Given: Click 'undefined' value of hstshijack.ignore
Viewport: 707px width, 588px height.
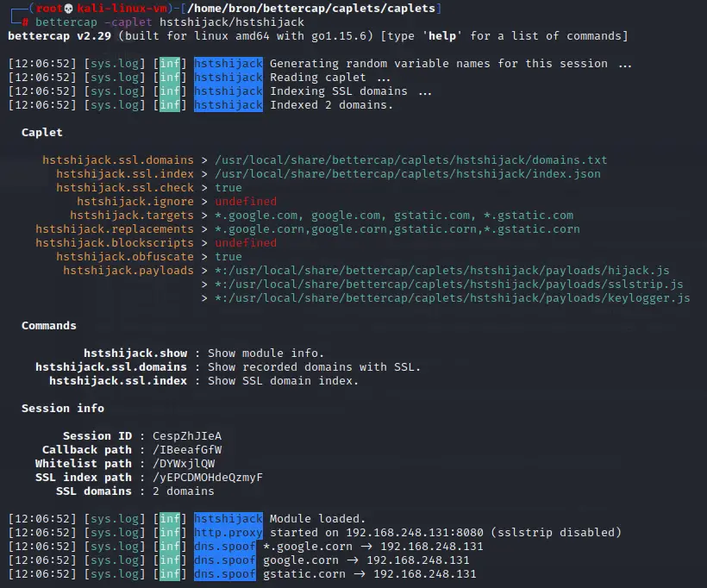Looking at the screenshot, I should pos(246,202).
